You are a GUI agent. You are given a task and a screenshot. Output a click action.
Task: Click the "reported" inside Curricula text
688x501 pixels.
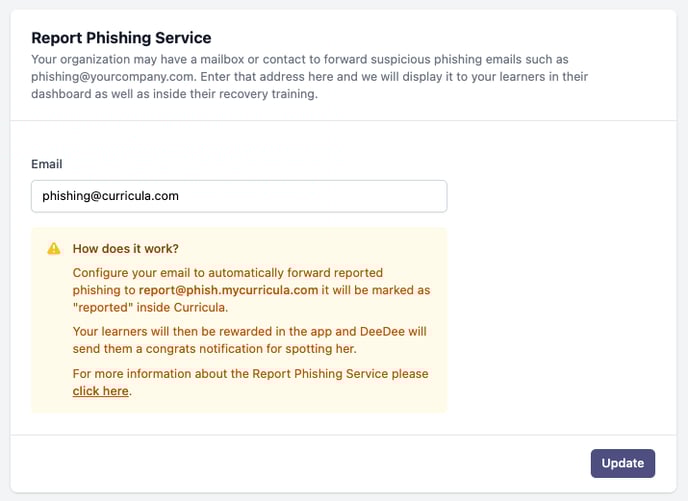tap(150, 307)
